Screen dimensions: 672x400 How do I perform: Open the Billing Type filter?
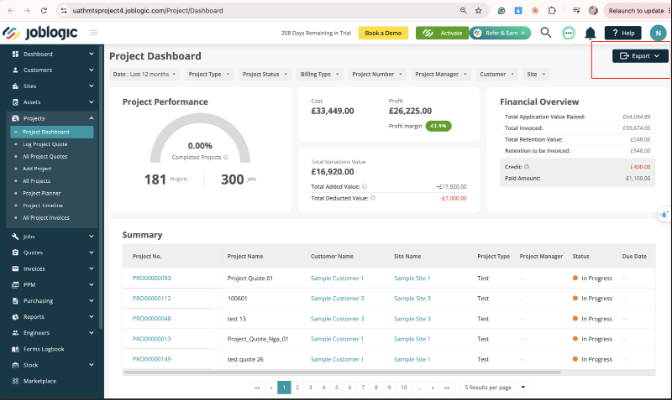[x=320, y=74]
